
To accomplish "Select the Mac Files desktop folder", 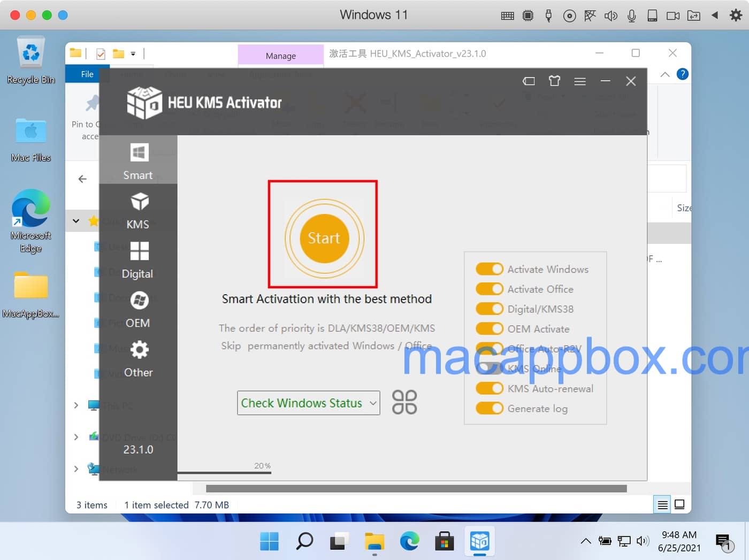I will [31, 140].
